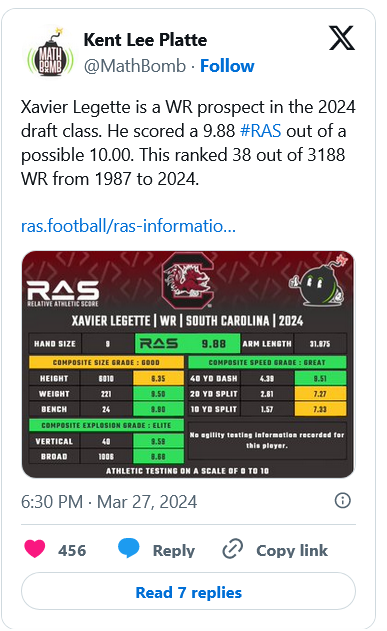Click the chain link copy icon
387x631 pixels.
[x=233, y=549]
